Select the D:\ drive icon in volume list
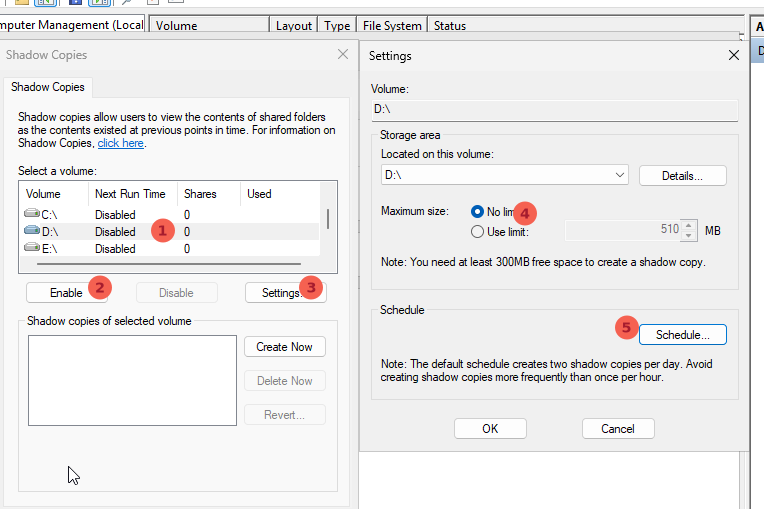 tap(33, 232)
